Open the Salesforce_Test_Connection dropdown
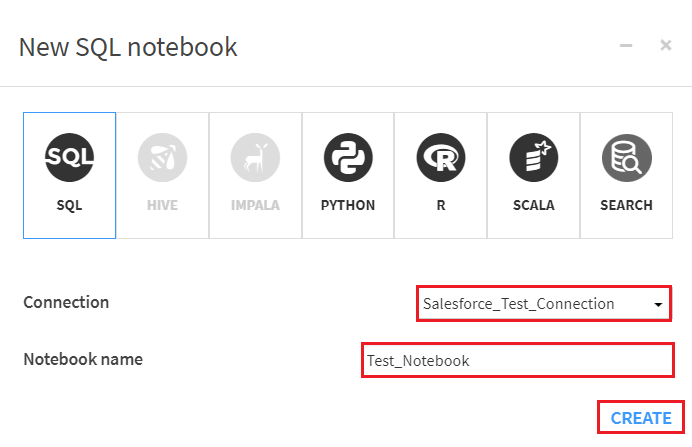Viewport: 692px width, 447px height. click(x=532, y=304)
